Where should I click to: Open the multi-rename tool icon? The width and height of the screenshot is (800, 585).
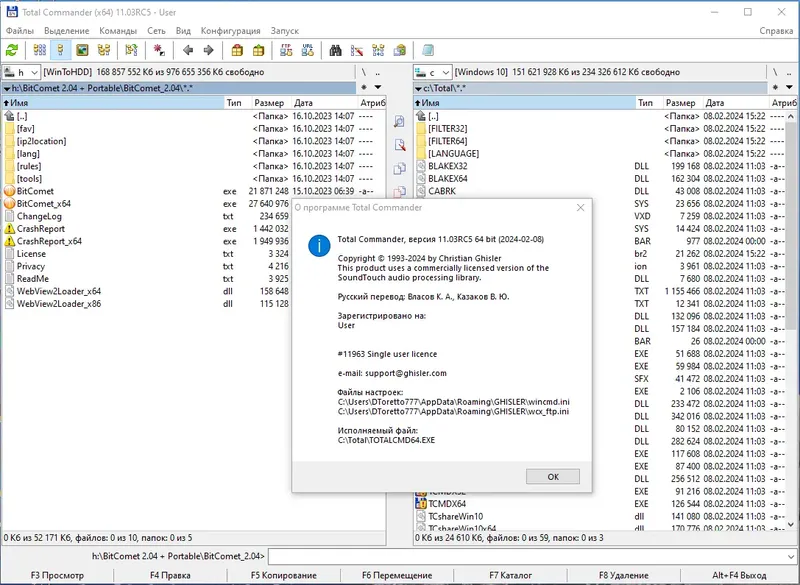(357, 50)
